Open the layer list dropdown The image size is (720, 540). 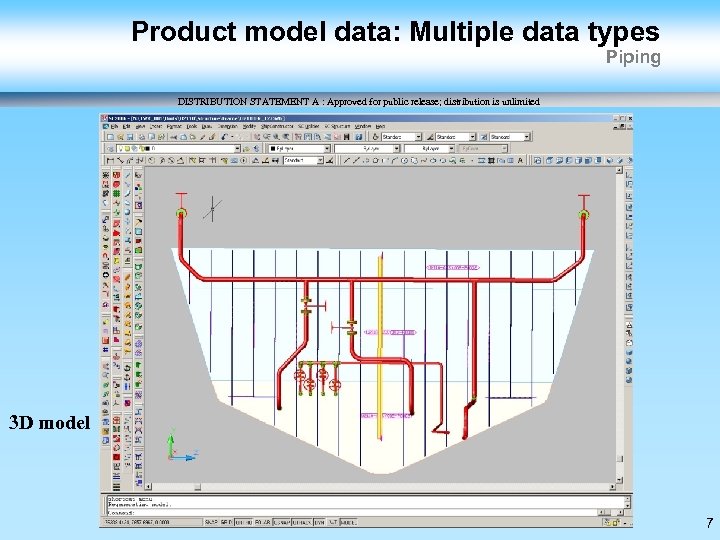(237, 149)
